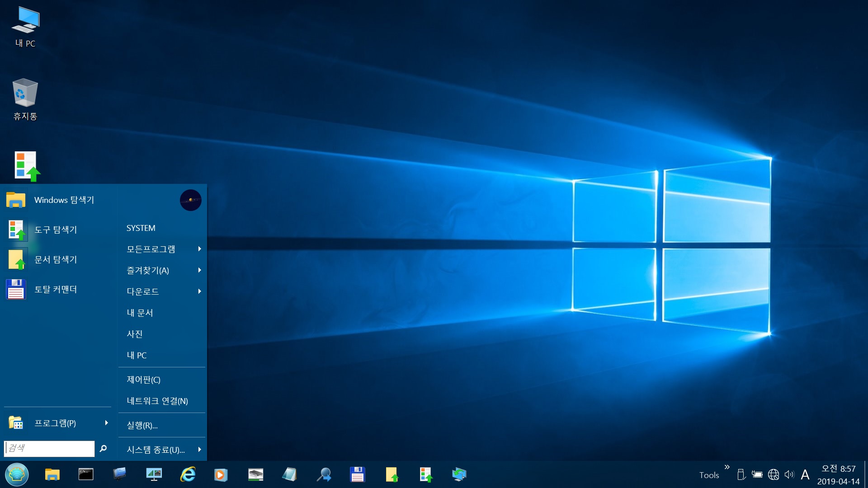
Task: Expand the 즐겨찾기(A) submenu arrow
Action: coord(199,270)
